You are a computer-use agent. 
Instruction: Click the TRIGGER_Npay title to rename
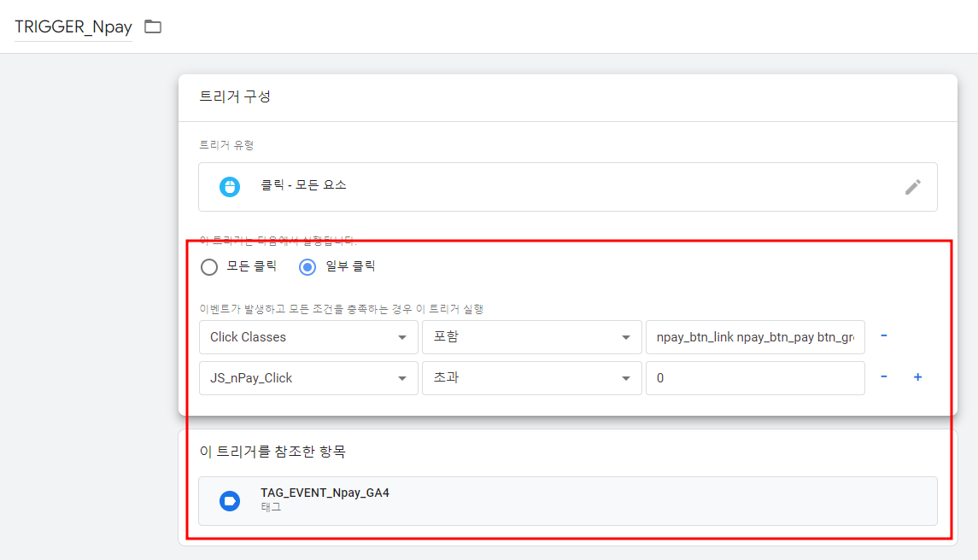pos(73,26)
